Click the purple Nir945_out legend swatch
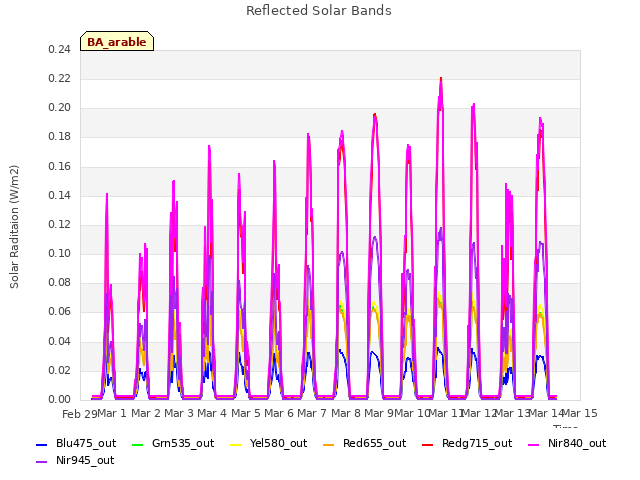The width and height of the screenshot is (640, 480). point(42,462)
